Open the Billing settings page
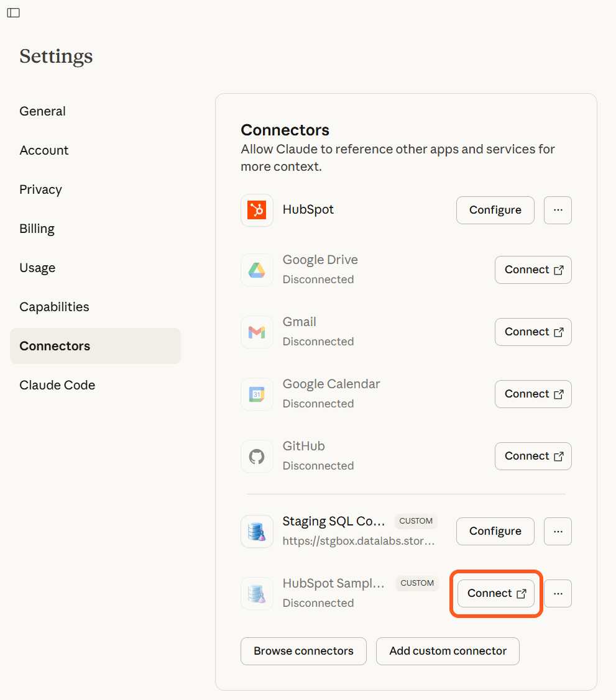This screenshot has height=700, width=616. (37, 229)
